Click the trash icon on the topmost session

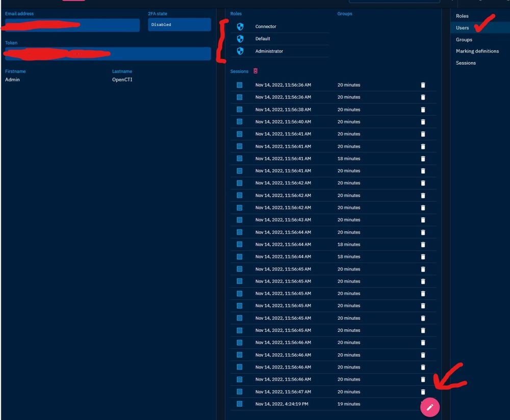423,85
